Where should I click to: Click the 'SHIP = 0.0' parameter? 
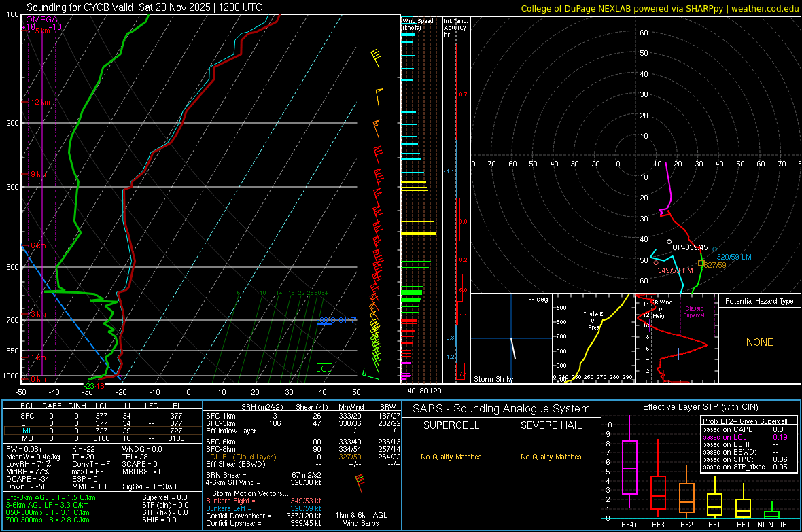coord(159,520)
